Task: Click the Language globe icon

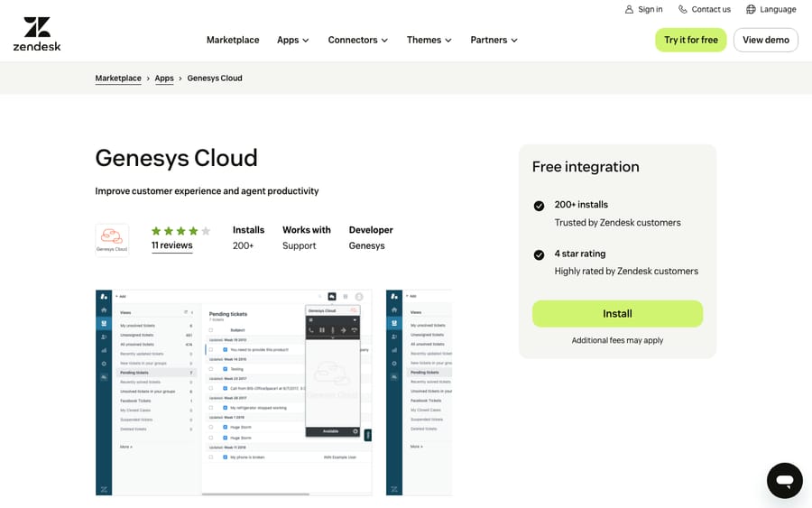Action: [x=751, y=9]
